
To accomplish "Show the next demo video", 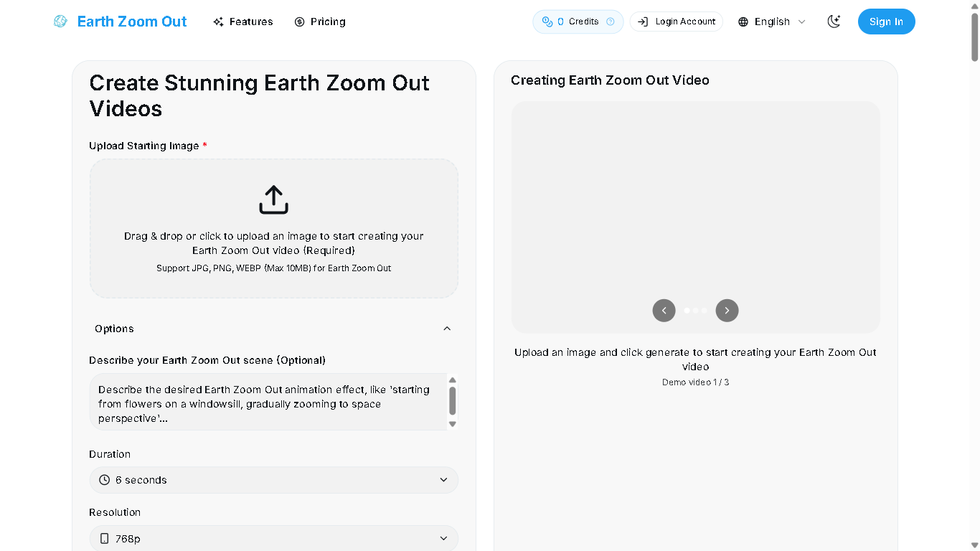I will coord(727,311).
